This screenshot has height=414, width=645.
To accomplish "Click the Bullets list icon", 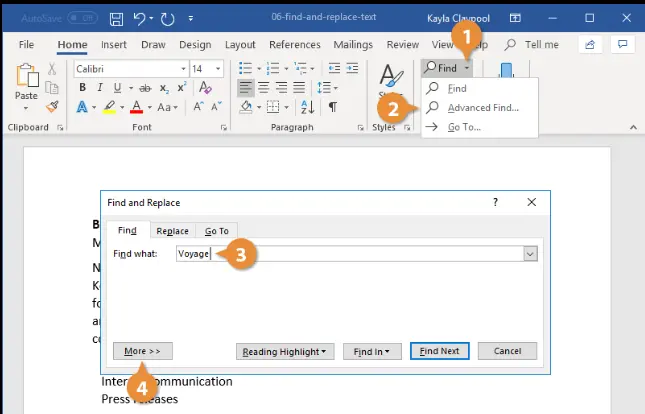I will click(x=246, y=68).
